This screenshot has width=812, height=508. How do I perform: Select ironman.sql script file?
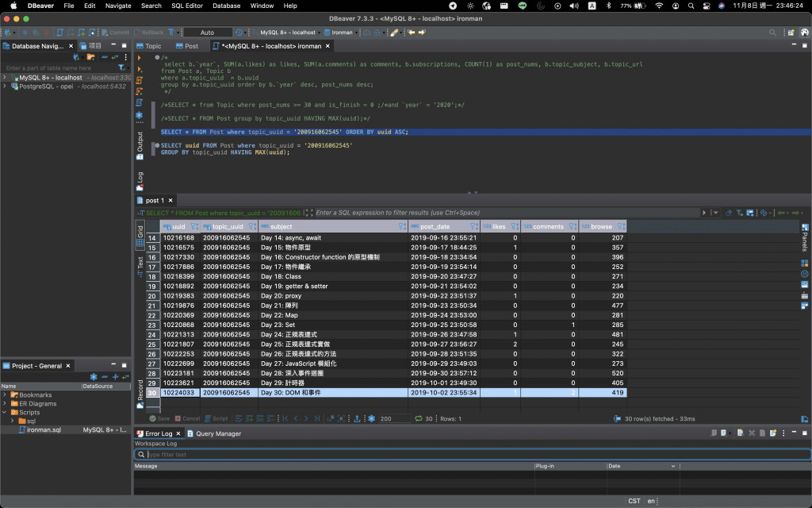44,429
